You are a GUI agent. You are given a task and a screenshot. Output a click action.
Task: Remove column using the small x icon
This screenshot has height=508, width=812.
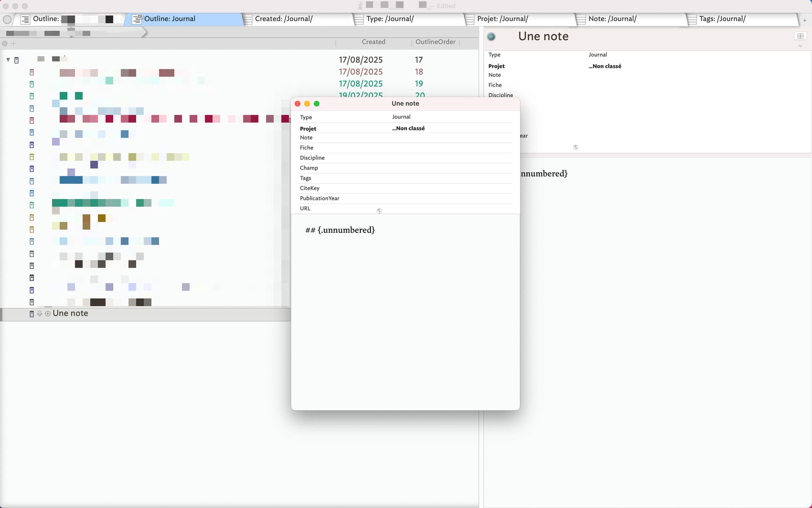pyautogui.click(x=5, y=43)
